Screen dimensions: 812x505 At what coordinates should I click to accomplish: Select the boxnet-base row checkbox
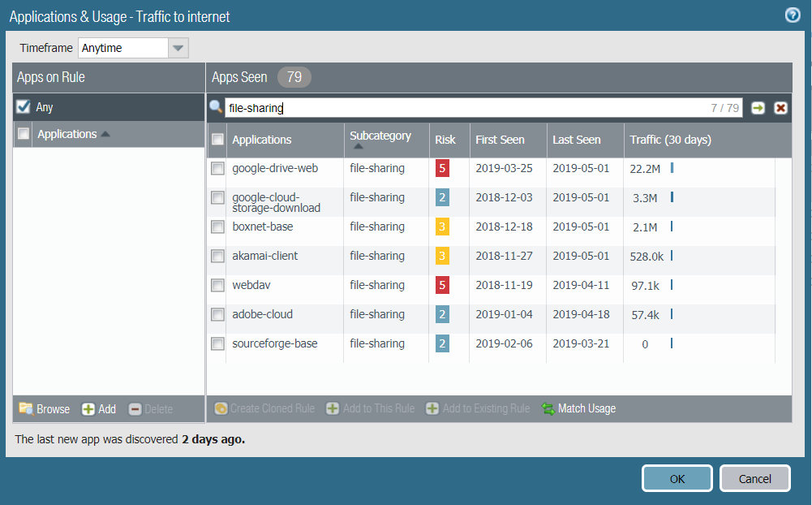click(217, 227)
